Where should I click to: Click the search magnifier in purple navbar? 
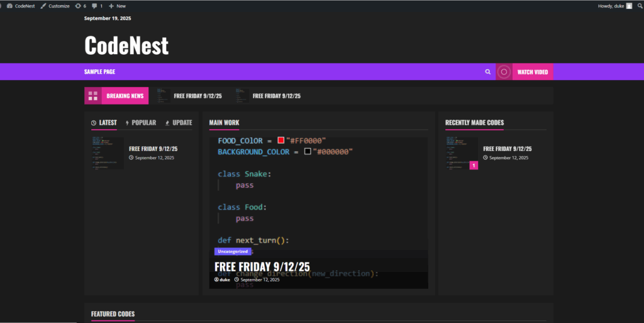pos(487,72)
